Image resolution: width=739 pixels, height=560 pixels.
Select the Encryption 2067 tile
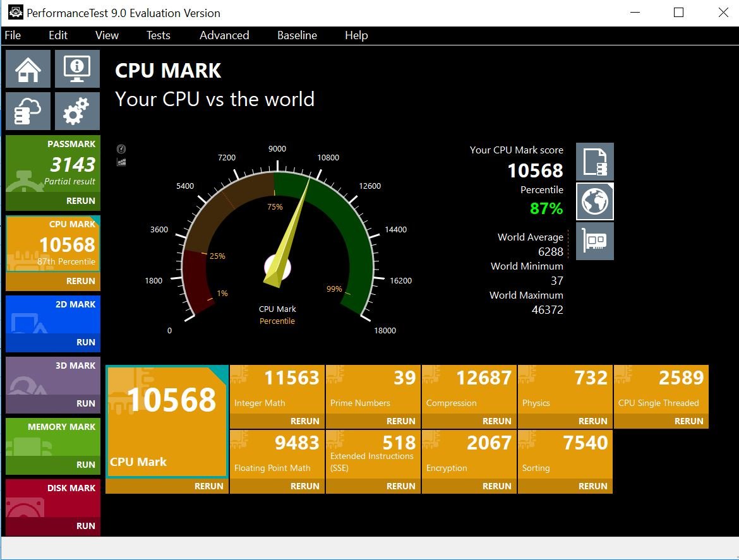click(469, 455)
